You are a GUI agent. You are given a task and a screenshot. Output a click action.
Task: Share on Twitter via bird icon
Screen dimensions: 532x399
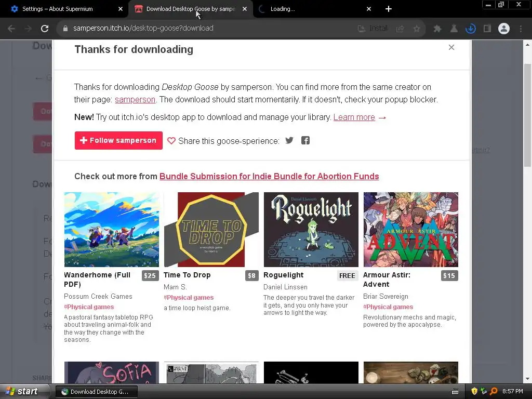pyautogui.click(x=289, y=140)
